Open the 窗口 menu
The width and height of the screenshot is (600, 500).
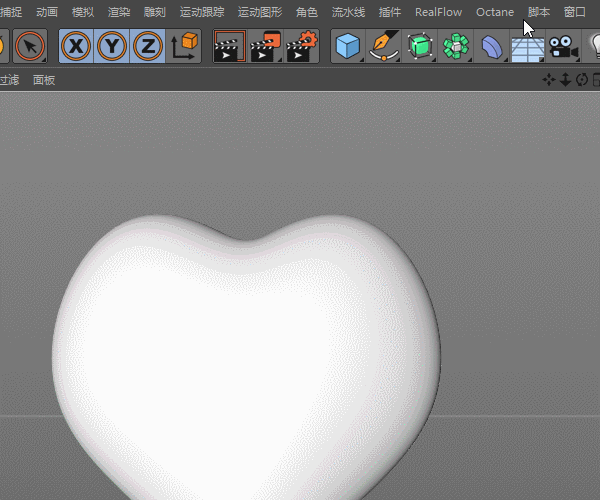(x=575, y=12)
